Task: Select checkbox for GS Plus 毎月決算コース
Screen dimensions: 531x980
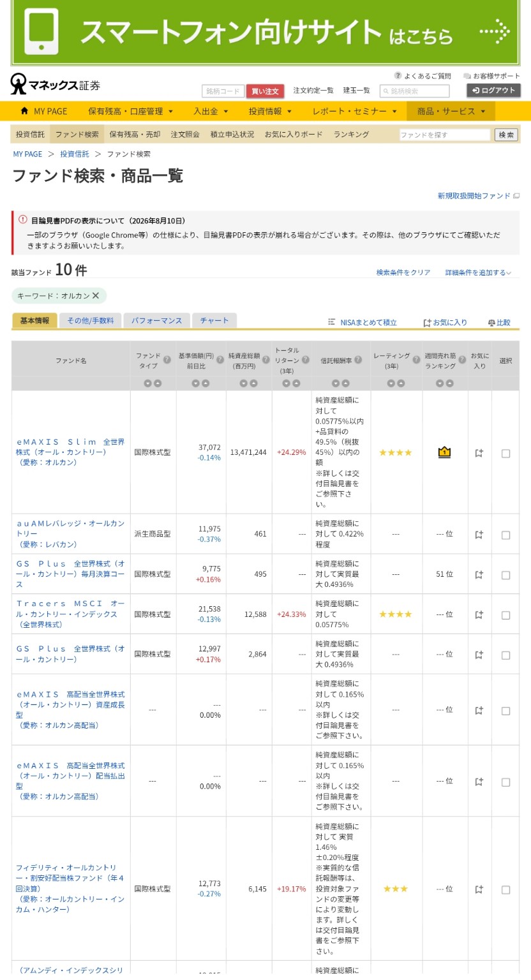Action: pyautogui.click(x=506, y=575)
